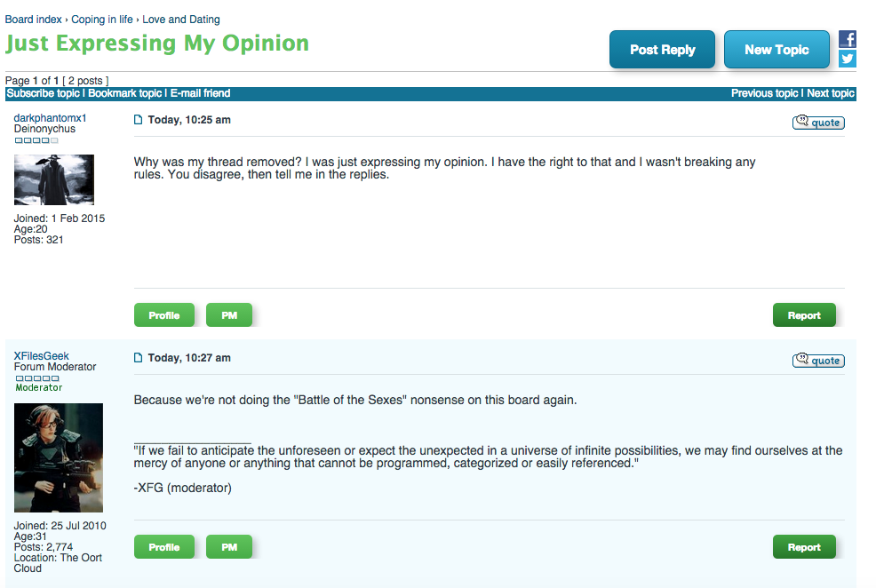Click the Deinonychus rank text

[x=44, y=129]
